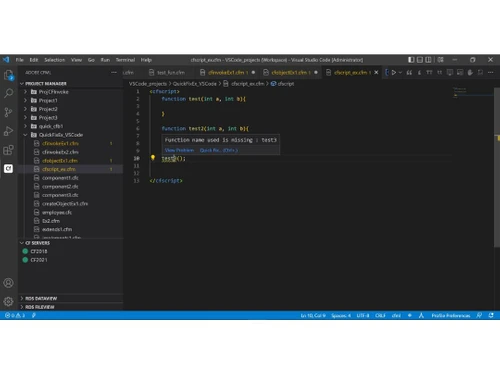
Task: Open the Run and Debug view
Action: coord(8,131)
